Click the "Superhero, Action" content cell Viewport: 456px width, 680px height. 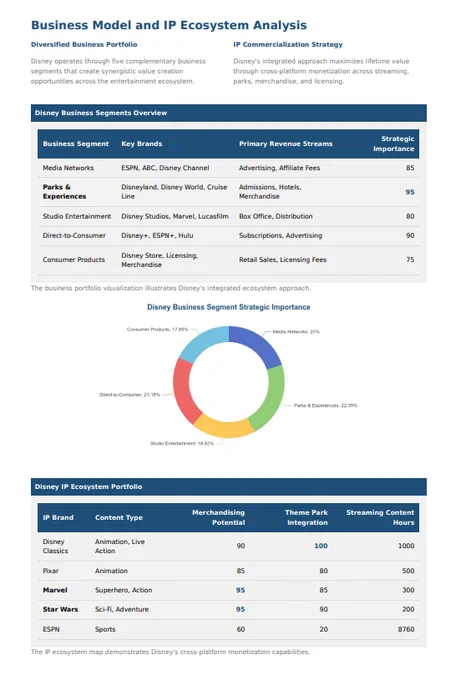pyautogui.click(x=123, y=590)
